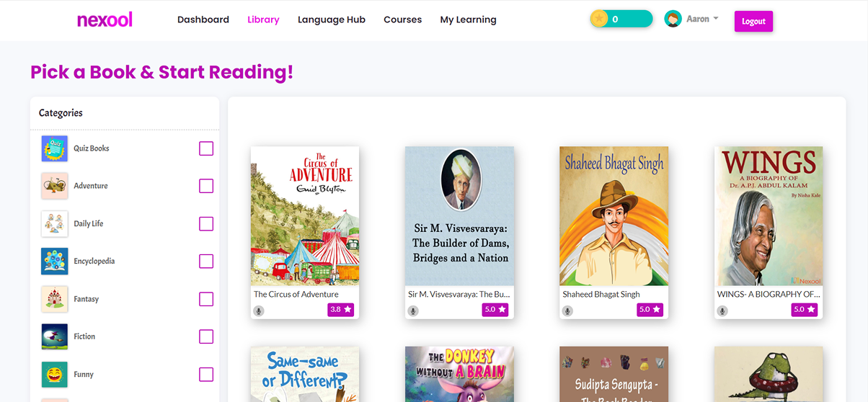The width and height of the screenshot is (868, 402).
Task: Check the Adventure category checkbox
Action: [206, 186]
